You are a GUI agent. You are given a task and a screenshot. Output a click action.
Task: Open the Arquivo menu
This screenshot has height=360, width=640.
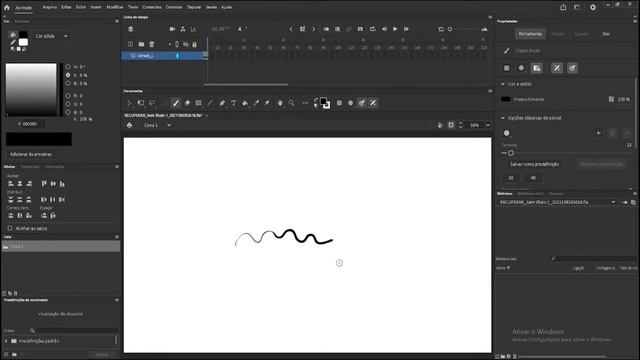click(50, 7)
